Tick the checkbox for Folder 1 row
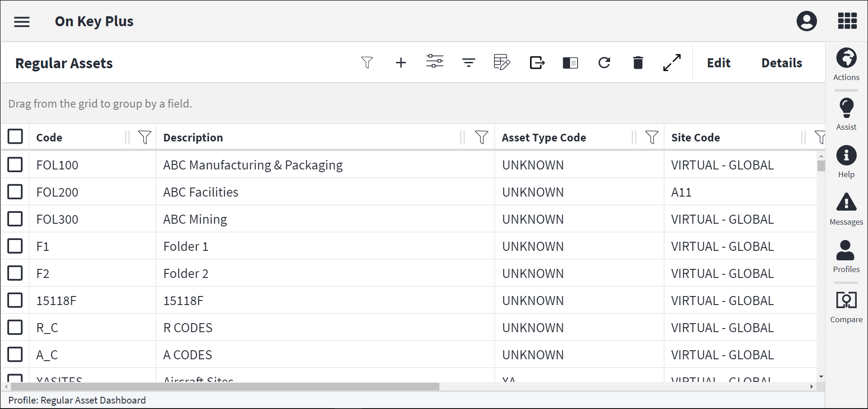Screen dimensions: 868x409 15,246
